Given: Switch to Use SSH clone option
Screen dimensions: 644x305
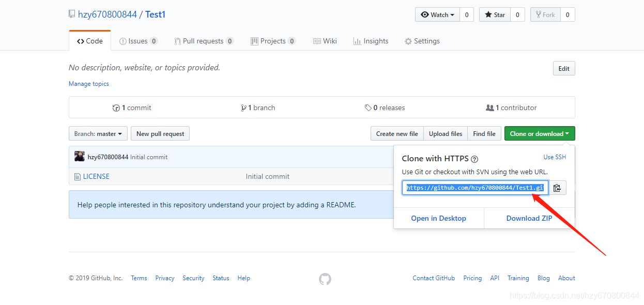Looking at the screenshot, I should 555,157.
